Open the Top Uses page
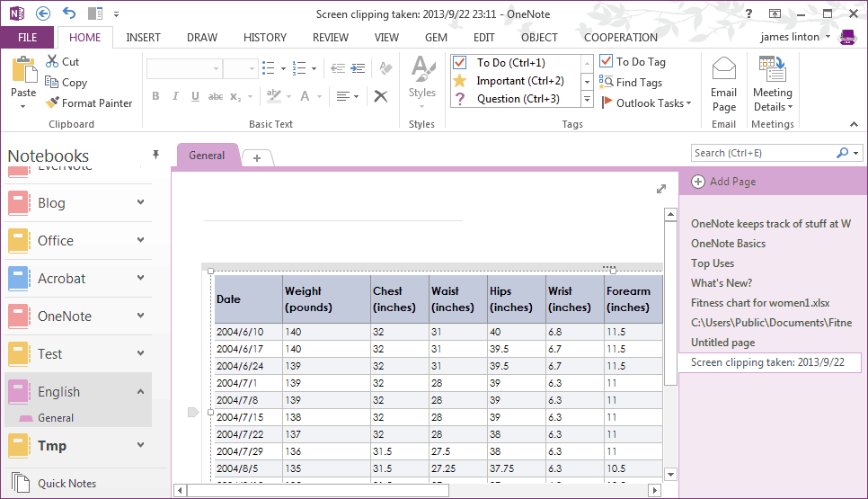This screenshot has width=868, height=499. 713,263
